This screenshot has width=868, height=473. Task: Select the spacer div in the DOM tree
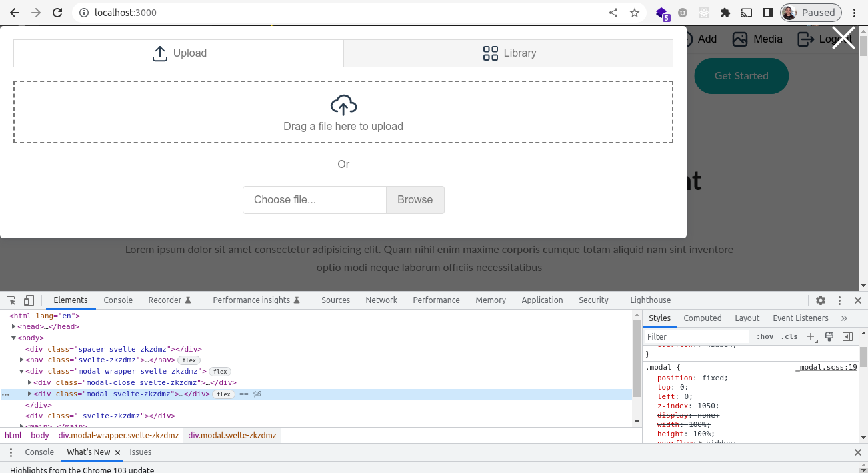click(x=113, y=349)
